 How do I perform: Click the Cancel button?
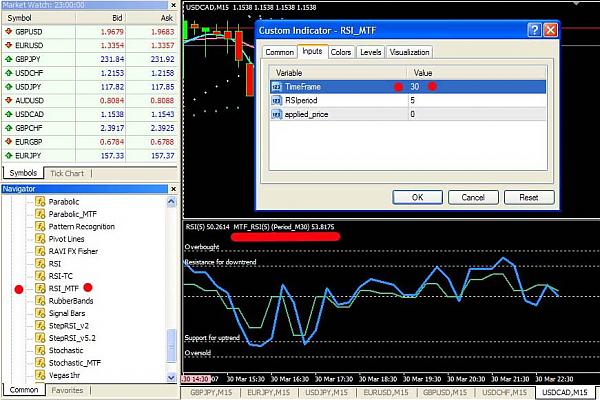[473, 198]
